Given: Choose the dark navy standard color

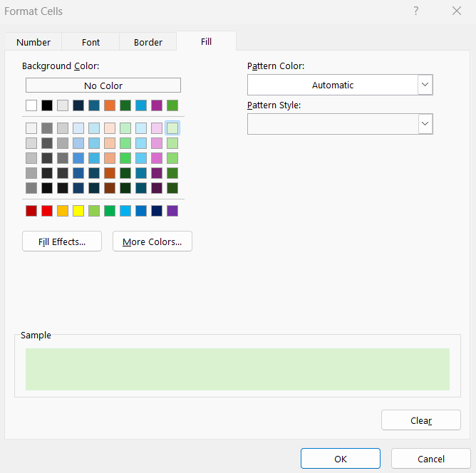Looking at the screenshot, I should coord(157,211).
